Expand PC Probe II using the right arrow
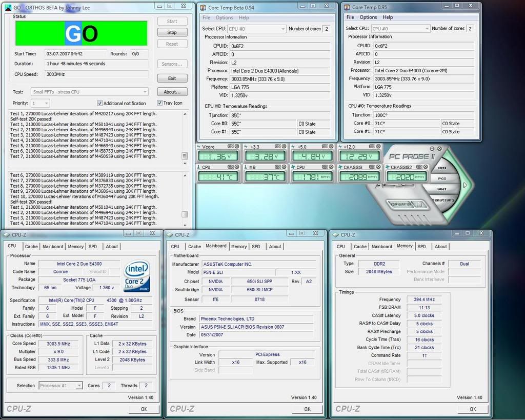Screen dimensions: 525x420 pos(465,185)
